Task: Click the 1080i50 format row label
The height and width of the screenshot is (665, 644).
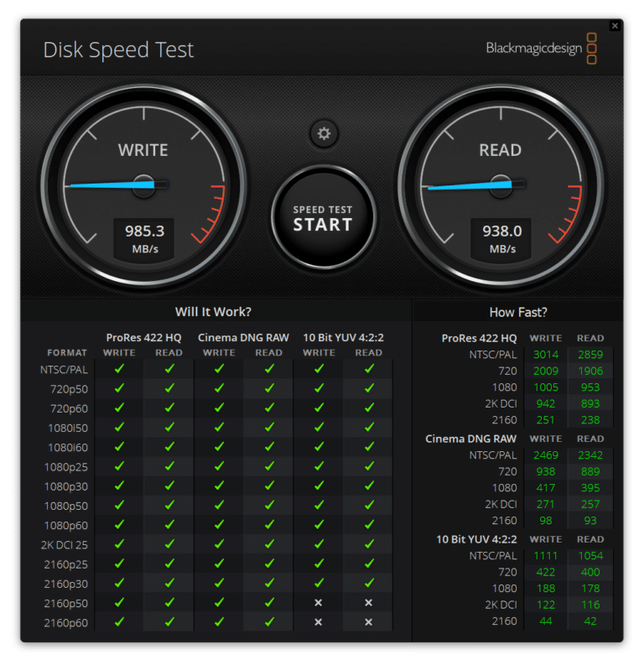Action: tap(68, 428)
